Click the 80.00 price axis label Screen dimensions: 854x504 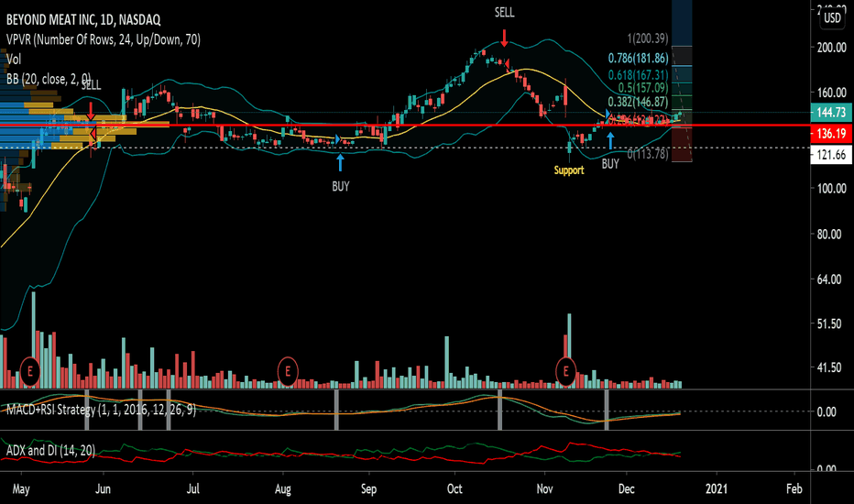point(829,234)
